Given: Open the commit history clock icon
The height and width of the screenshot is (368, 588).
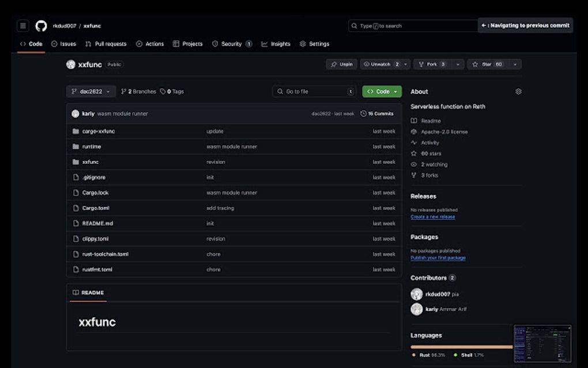Looking at the screenshot, I should coord(363,114).
